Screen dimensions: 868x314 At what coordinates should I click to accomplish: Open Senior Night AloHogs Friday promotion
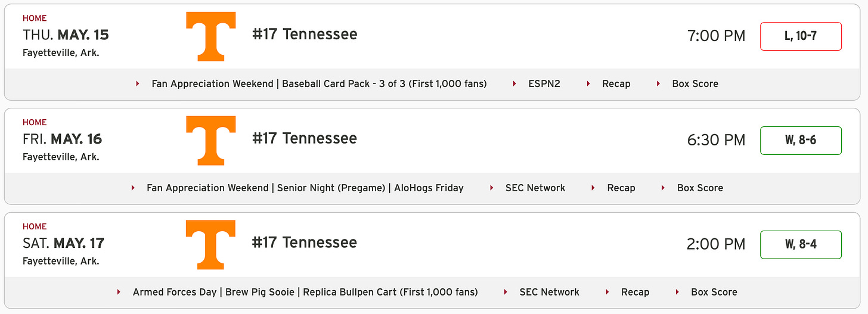[x=305, y=188]
